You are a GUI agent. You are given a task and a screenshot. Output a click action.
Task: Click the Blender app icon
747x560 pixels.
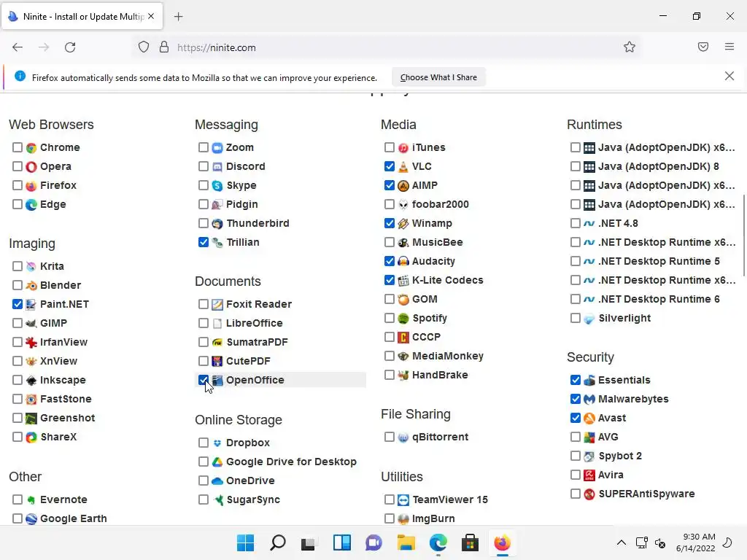pos(31,285)
